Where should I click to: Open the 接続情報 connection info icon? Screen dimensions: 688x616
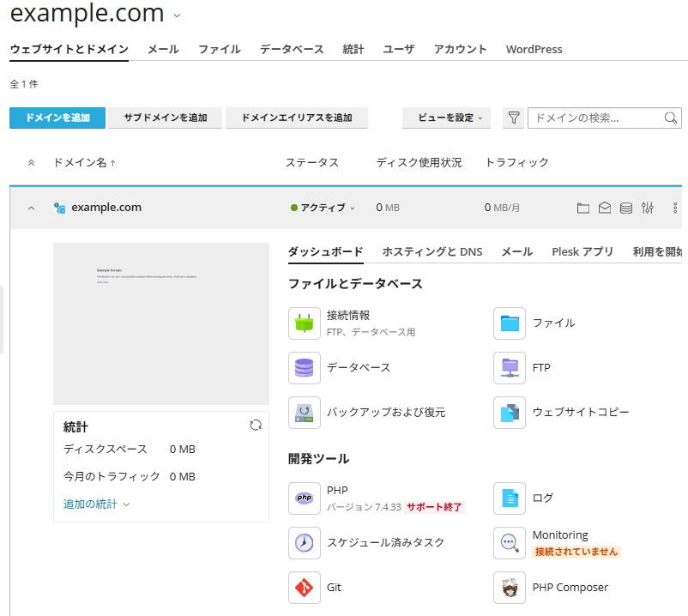305,323
